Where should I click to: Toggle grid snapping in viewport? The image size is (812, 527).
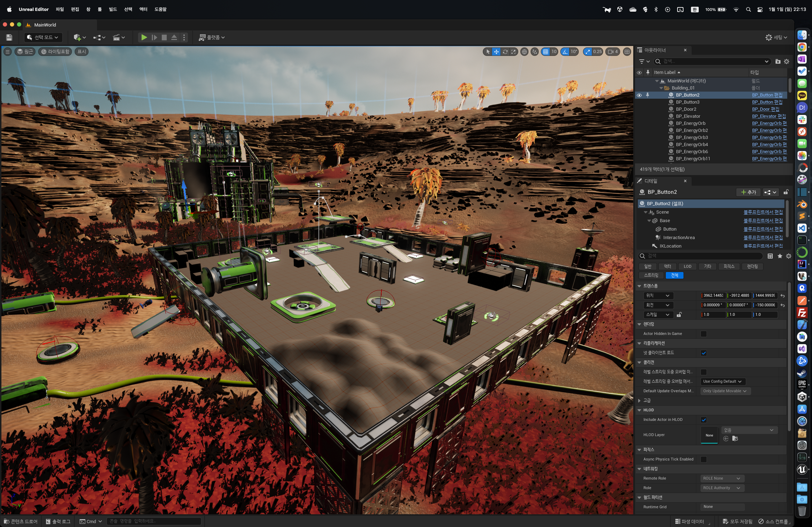pos(545,52)
